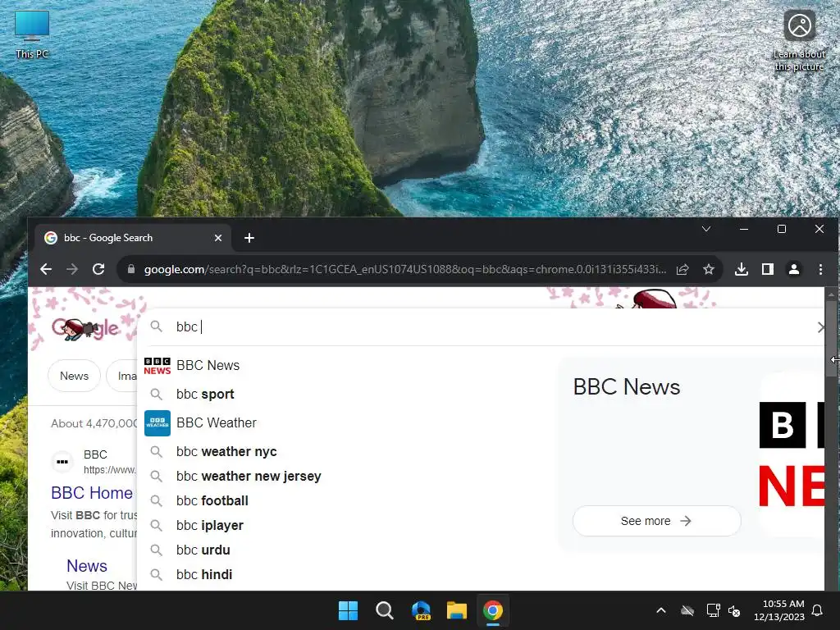Viewport: 840px width, 630px height.
Task: Filter results with the News chip
Action: pyautogui.click(x=74, y=376)
